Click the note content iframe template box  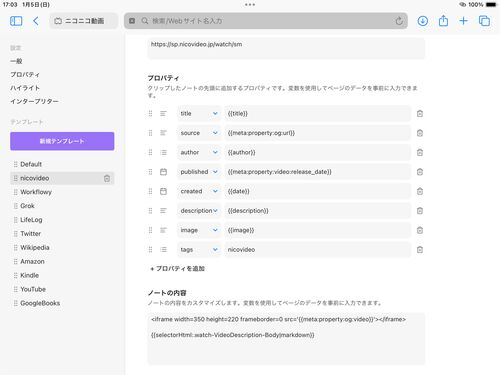tap(286, 338)
